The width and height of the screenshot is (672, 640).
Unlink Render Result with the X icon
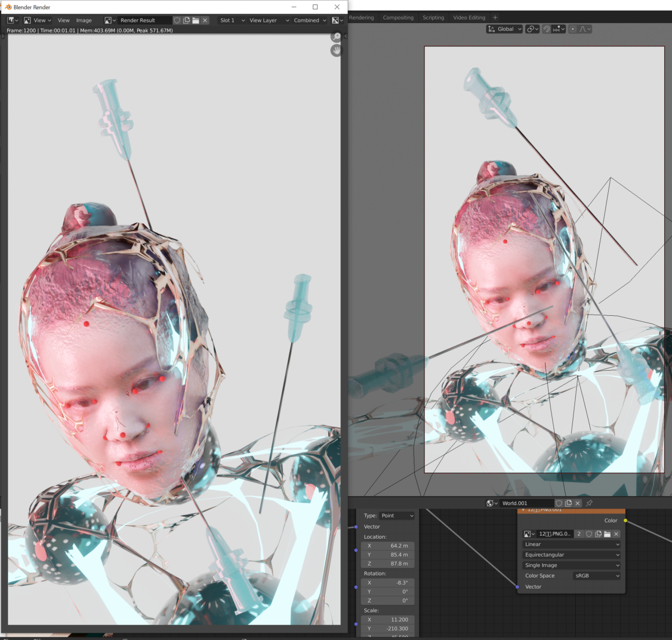[x=205, y=20]
